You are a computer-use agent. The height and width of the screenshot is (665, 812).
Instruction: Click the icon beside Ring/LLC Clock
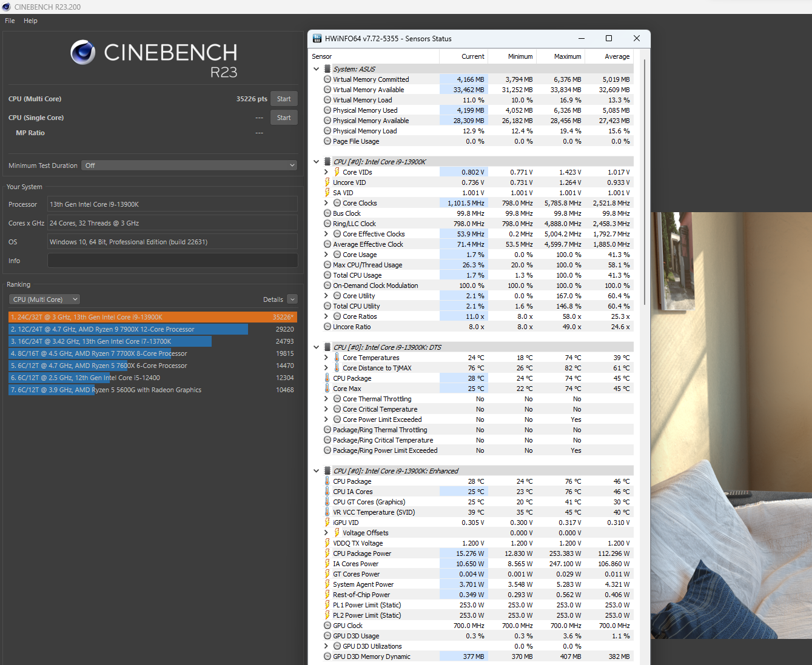327,224
